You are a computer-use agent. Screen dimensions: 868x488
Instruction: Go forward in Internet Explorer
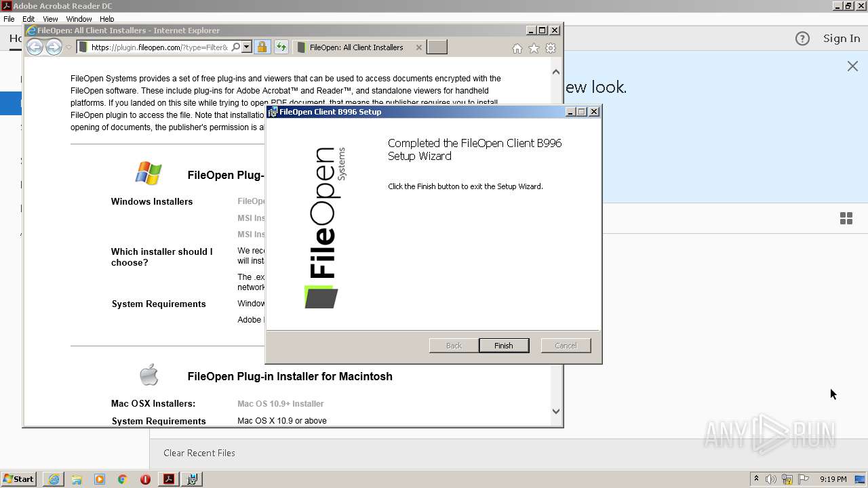click(x=54, y=47)
